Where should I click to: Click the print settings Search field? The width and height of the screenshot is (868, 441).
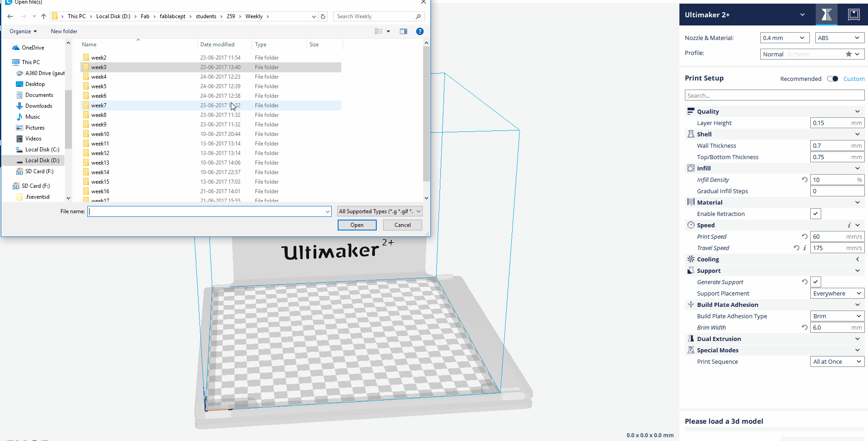pyautogui.click(x=774, y=95)
